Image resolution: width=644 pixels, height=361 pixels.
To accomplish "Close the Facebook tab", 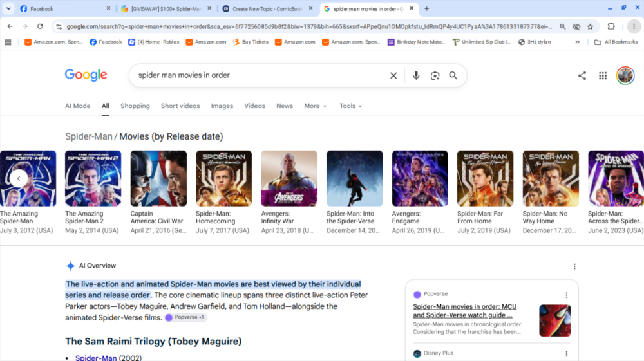I will [x=108, y=8].
